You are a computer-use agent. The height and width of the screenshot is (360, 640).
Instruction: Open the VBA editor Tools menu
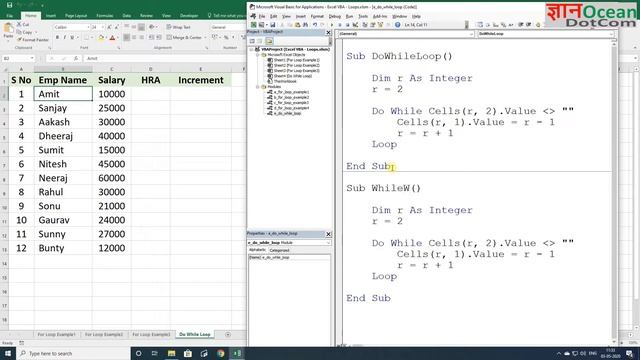pos(363,16)
